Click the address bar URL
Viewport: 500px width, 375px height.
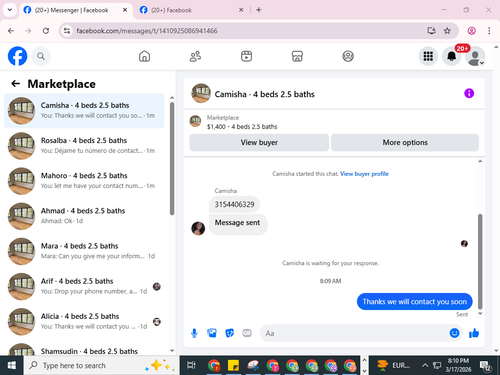tap(147, 31)
